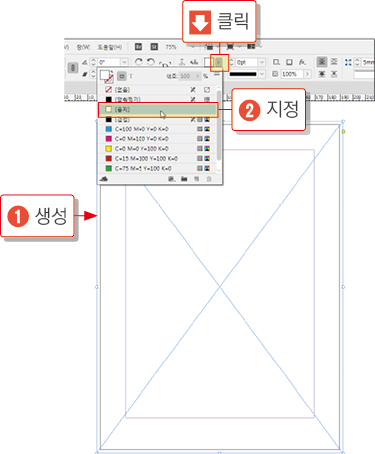This screenshot has height=454, width=375.
Task: Click the new color group folder icon
Action: [x=184, y=179]
